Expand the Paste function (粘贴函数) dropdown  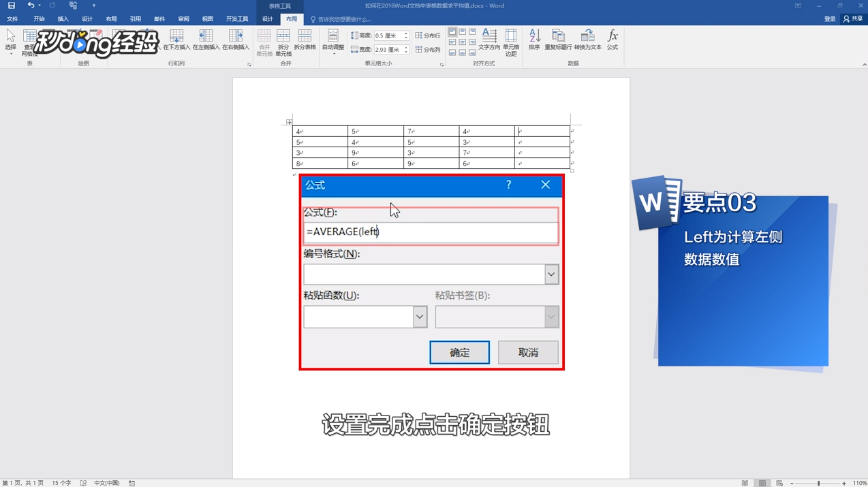tap(420, 317)
